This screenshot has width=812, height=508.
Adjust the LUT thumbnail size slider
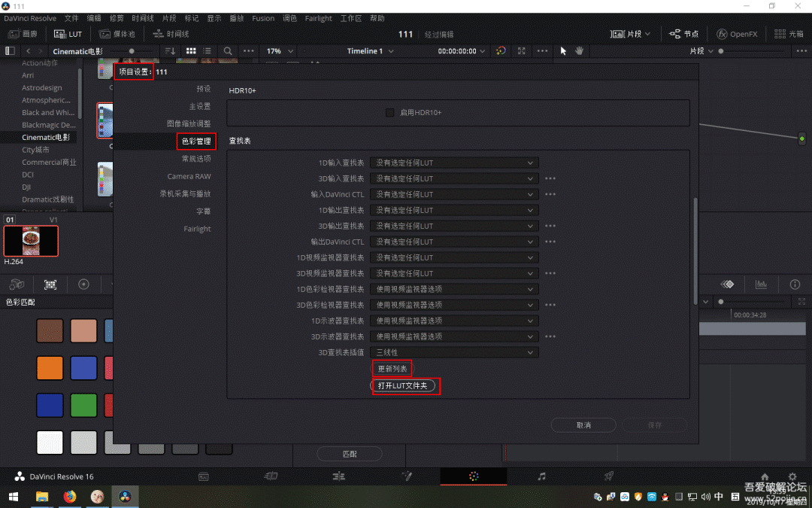[132, 51]
